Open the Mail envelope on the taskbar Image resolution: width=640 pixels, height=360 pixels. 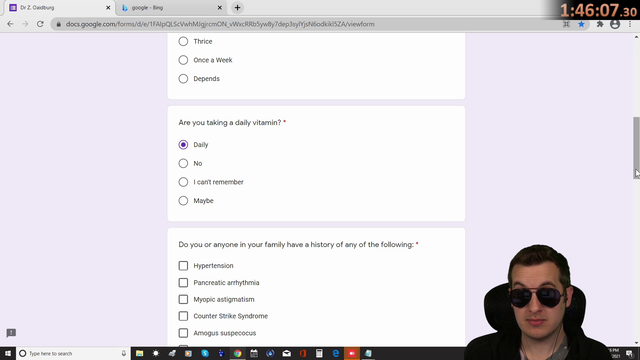pos(287,353)
